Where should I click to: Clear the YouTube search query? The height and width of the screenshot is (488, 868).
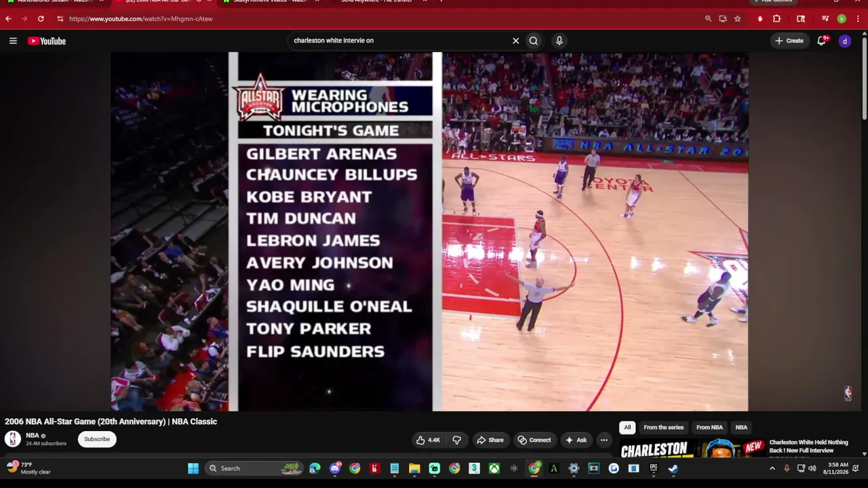point(515,41)
